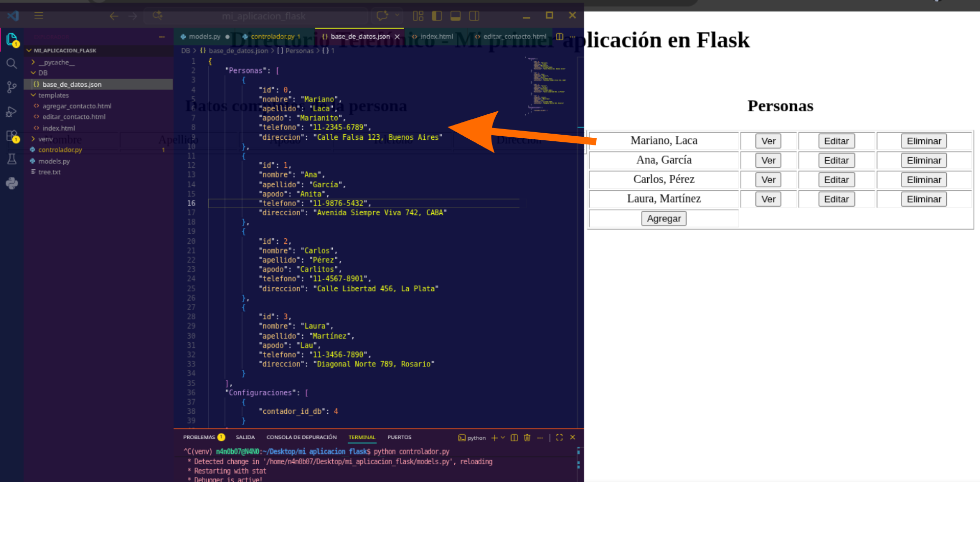Image resolution: width=980 pixels, height=551 pixels.
Task: Open the new terminal dropdown arrow
Action: pos(503,438)
